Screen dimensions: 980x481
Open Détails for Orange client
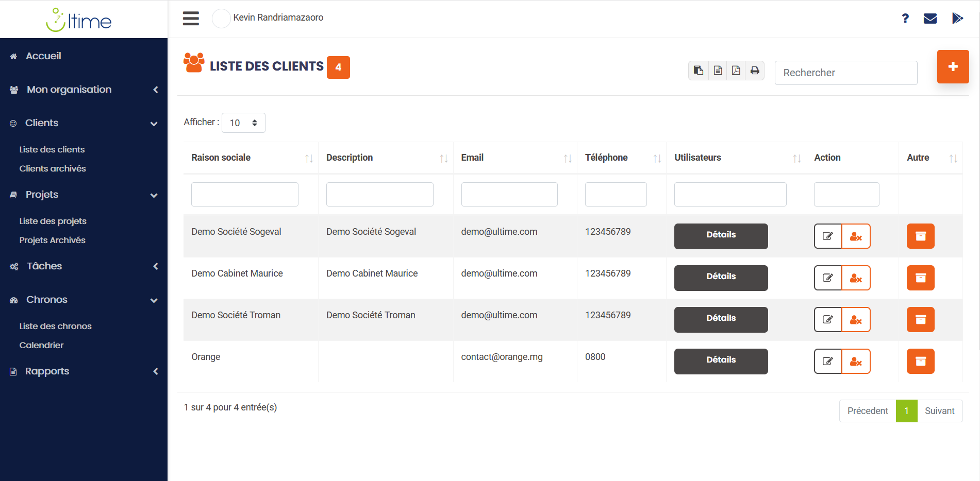(x=721, y=361)
